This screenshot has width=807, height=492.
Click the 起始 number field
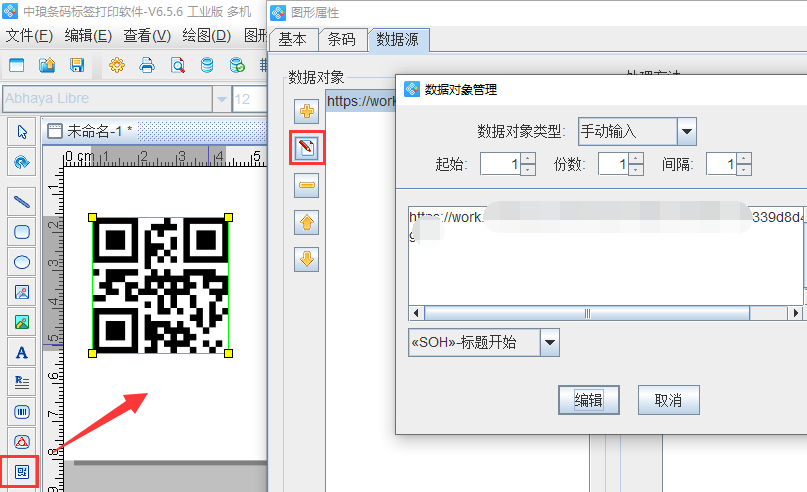click(x=500, y=164)
